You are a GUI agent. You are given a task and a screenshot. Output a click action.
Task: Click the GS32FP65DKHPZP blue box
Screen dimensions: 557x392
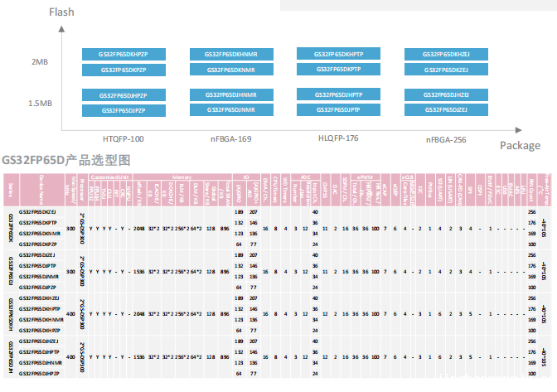point(124,55)
